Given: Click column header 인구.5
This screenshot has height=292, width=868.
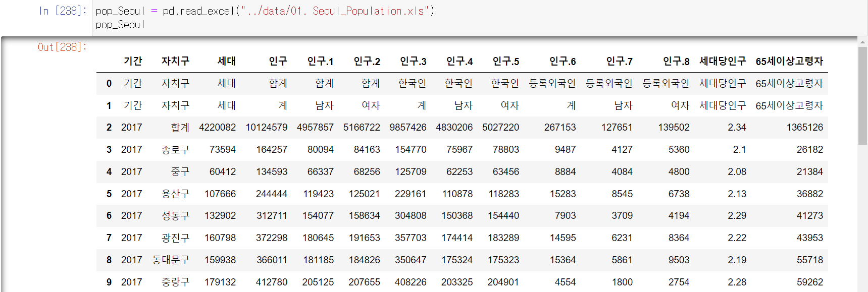Looking at the screenshot, I should click(x=506, y=61).
